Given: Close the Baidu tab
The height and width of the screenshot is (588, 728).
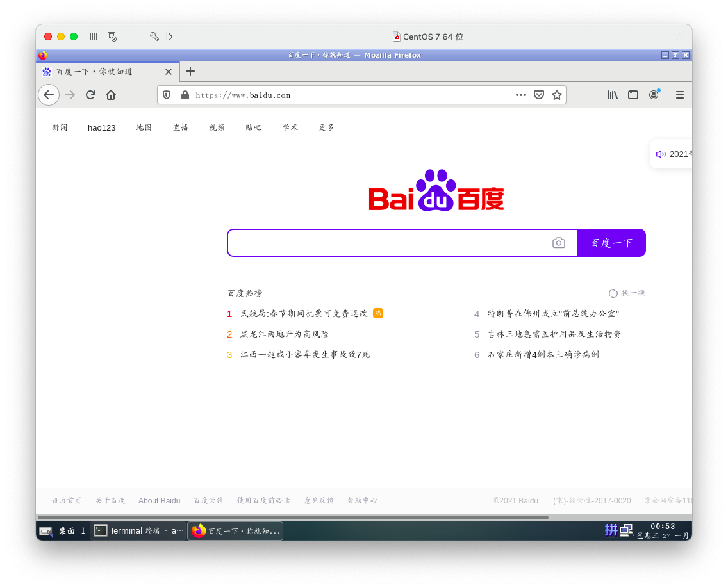Looking at the screenshot, I should 169,72.
